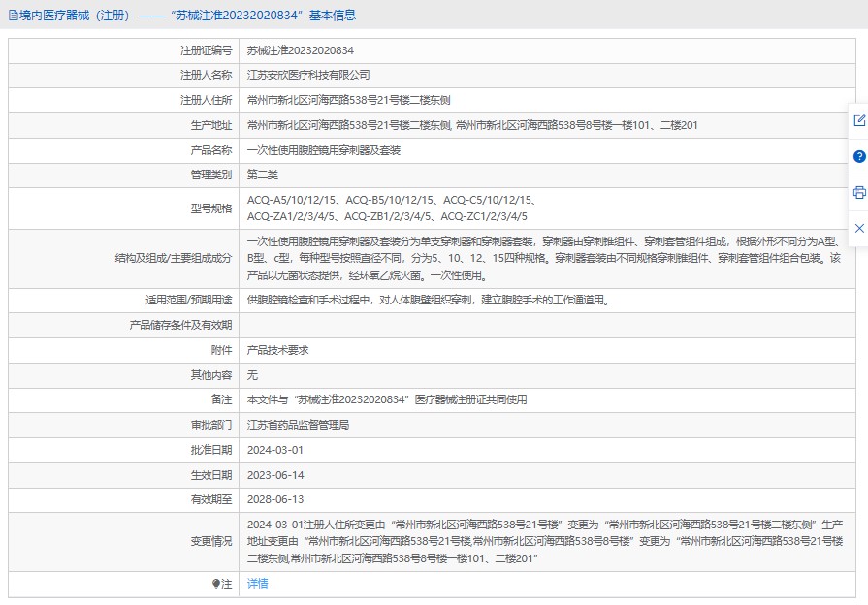868x605 pixels.
Task: Click the 产品储存条件及有效期 label
Action: click(x=180, y=325)
